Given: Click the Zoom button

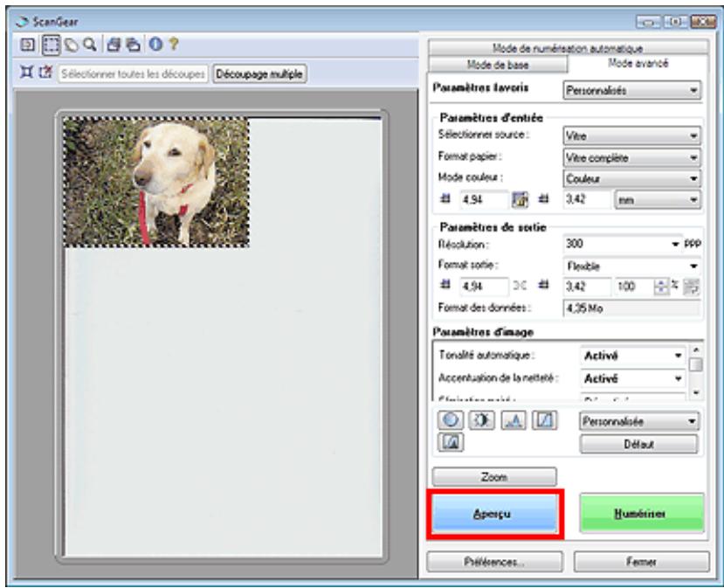Looking at the screenshot, I should click(x=494, y=477).
